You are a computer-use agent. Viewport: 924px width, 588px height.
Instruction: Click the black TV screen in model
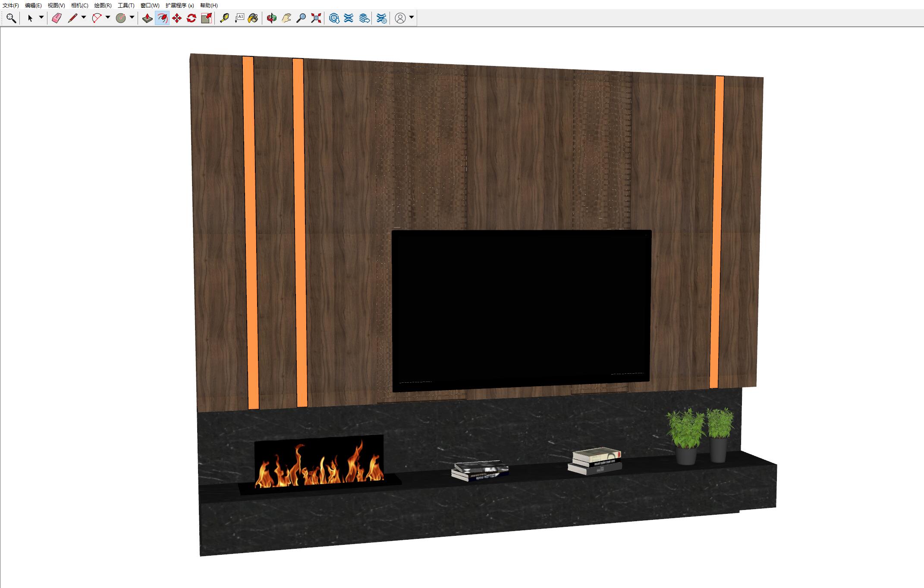click(x=521, y=310)
